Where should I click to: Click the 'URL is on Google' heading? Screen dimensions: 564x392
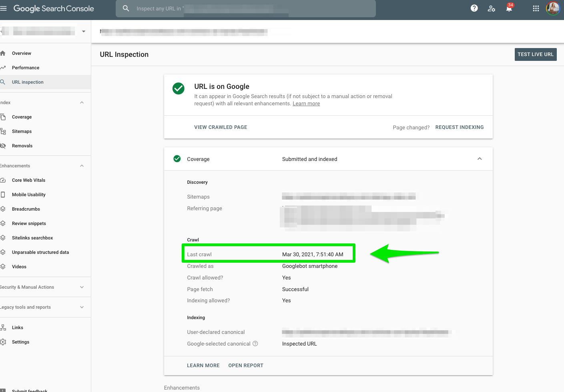[222, 86]
